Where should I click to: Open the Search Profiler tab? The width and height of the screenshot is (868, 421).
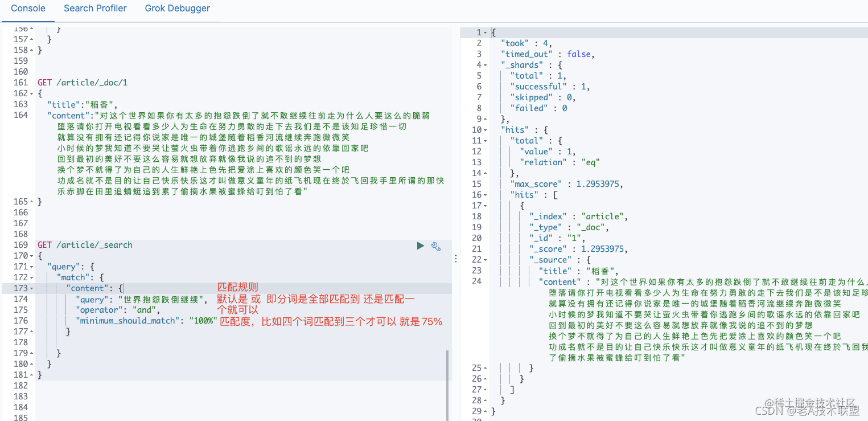coord(95,9)
